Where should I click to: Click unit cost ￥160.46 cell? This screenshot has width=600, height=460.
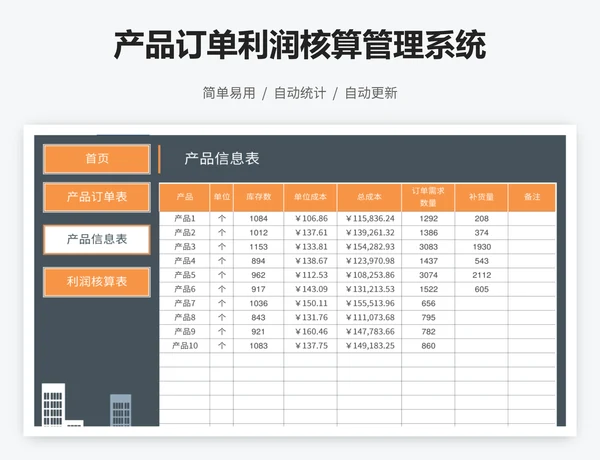[x=310, y=332]
